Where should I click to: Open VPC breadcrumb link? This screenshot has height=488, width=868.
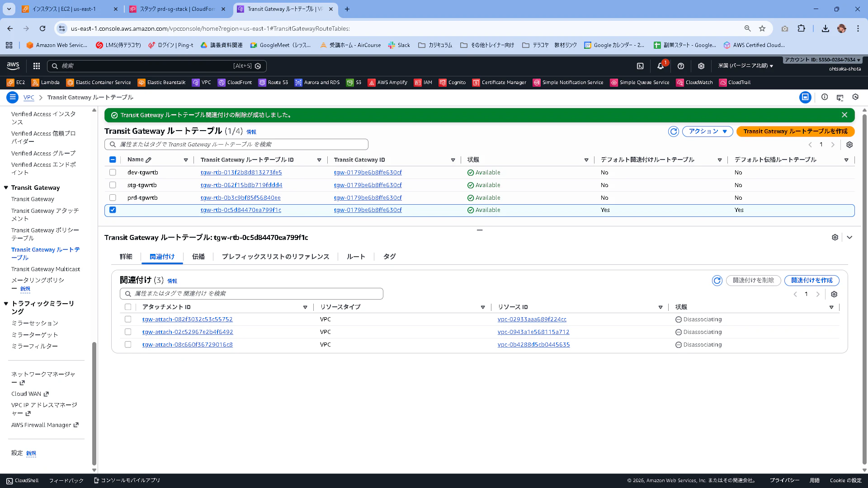[x=28, y=97]
